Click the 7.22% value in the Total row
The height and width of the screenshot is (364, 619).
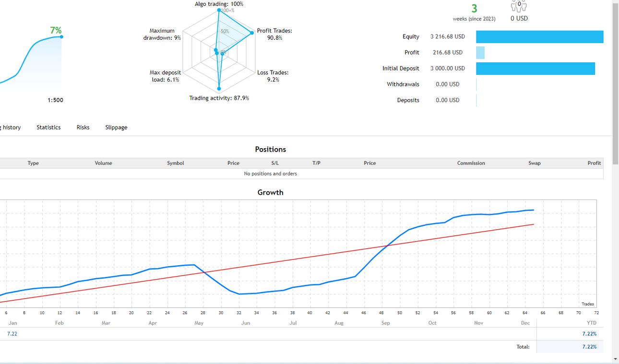[x=589, y=347]
